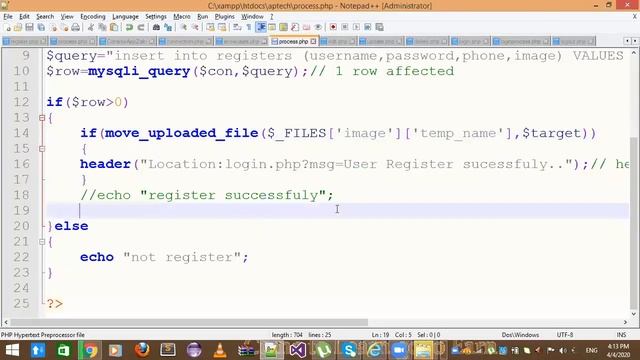The image size is (640, 360).
Task: Toggle word wrap in the toolbar
Action: (x=237, y=27)
